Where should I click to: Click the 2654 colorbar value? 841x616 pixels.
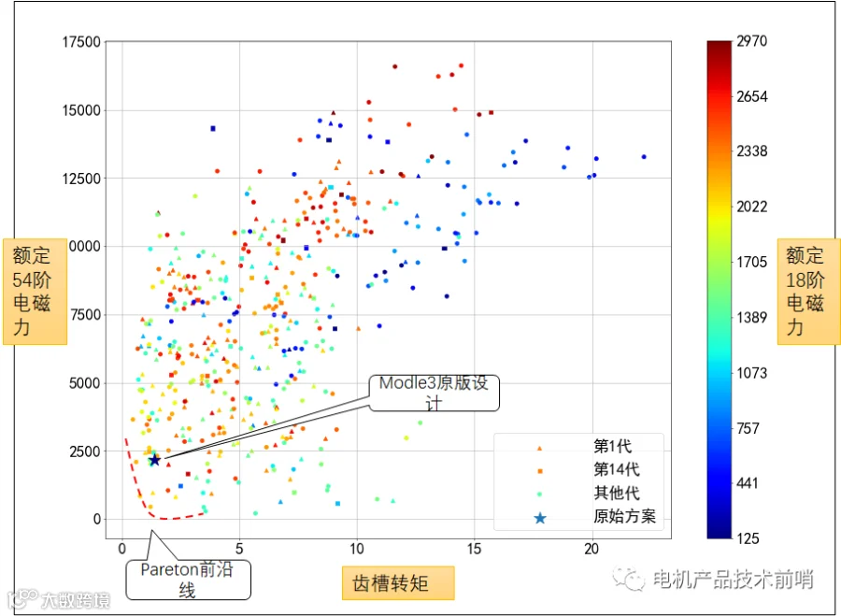pos(751,96)
